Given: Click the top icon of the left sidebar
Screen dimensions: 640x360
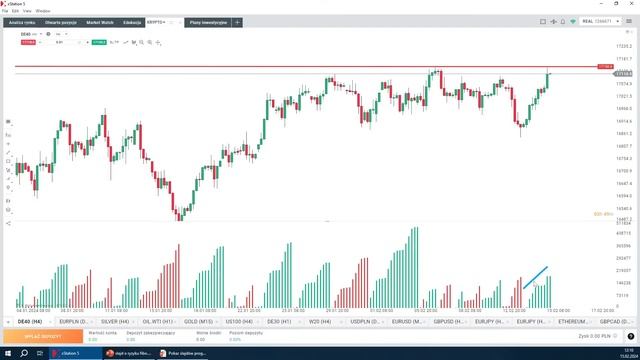Looking at the screenshot, I should pyautogui.click(x=8, y=122).
